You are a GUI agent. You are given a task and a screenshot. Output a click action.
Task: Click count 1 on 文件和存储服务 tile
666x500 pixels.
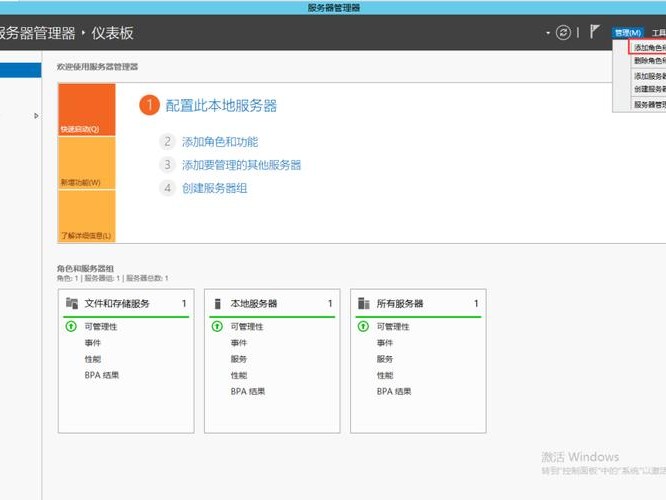184,303
